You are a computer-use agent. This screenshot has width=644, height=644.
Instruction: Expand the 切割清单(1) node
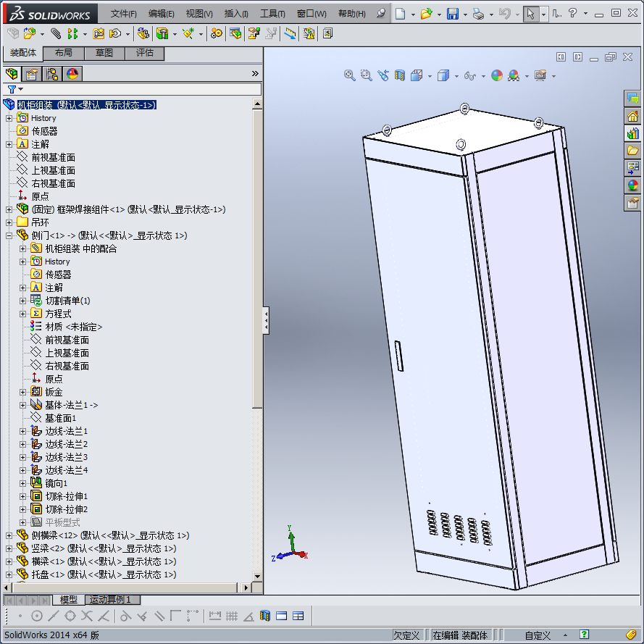tap(22, 301)
